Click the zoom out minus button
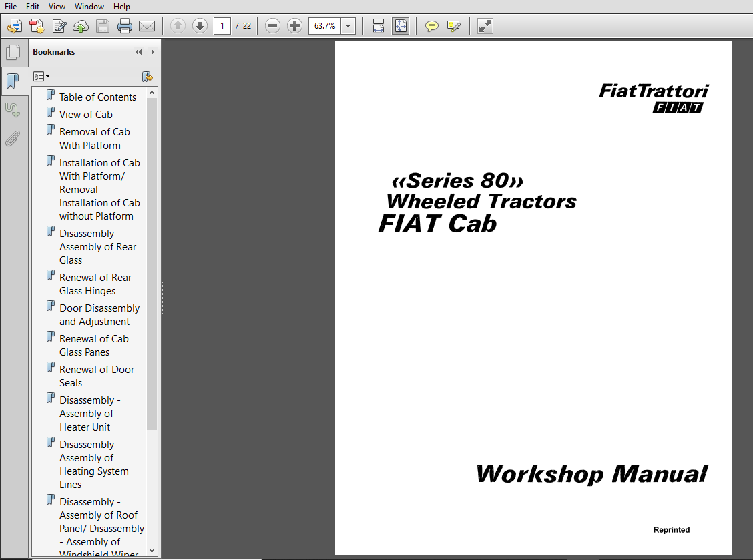 (272, 26)
